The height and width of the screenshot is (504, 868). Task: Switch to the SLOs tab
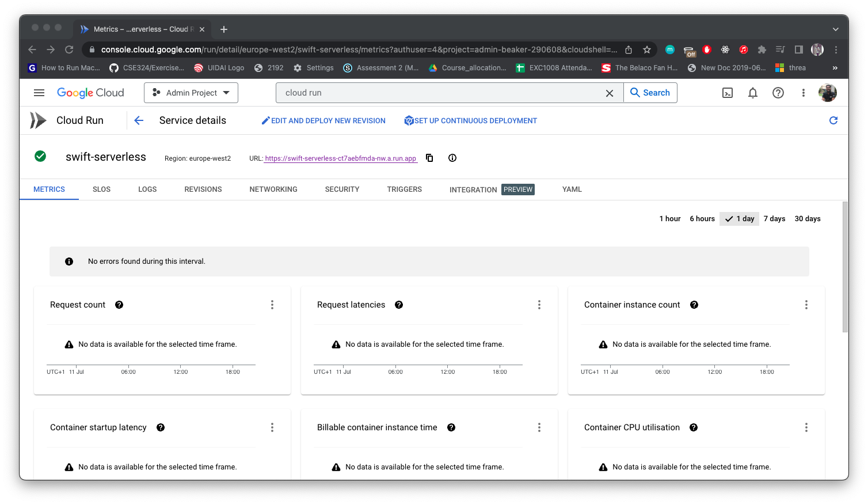[x=101, y=190]
